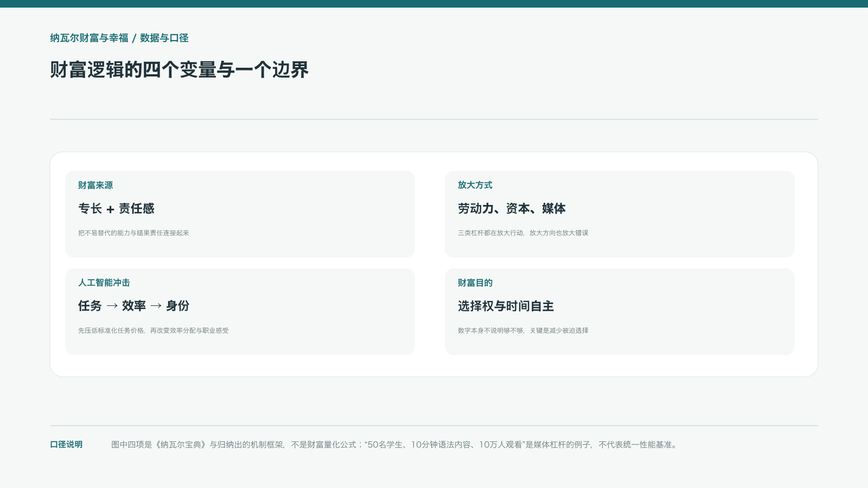Click the card label 放大方式

click(475, 185)
